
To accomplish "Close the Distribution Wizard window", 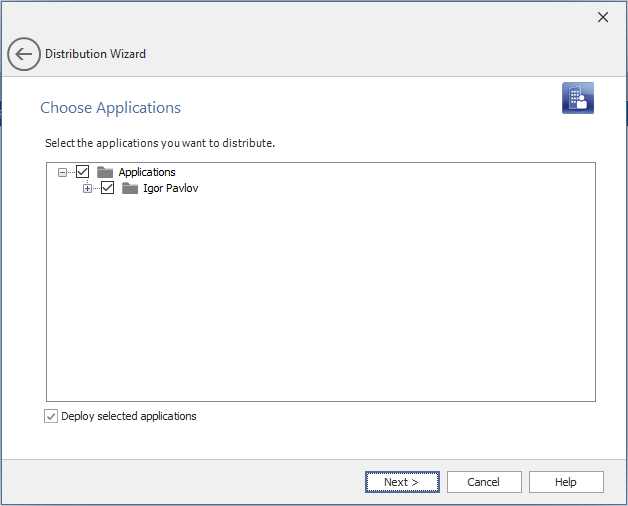I will pos(602,17).
